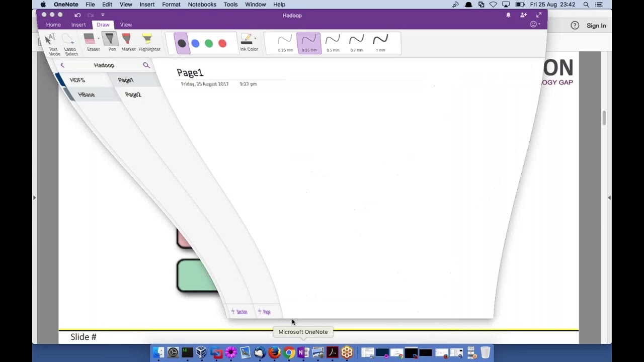The image size is (644, 362).
Task: Activate the Highlighter tool
Action: 148,43
